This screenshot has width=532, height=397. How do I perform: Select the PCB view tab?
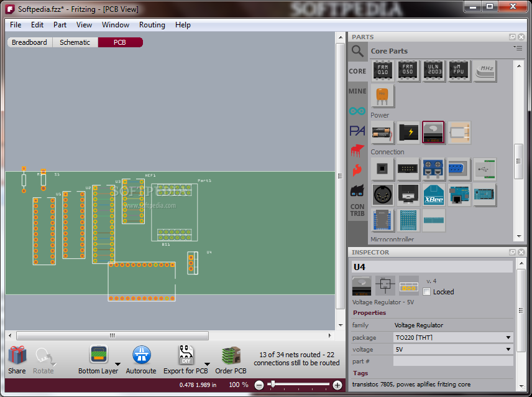(120, 42)
